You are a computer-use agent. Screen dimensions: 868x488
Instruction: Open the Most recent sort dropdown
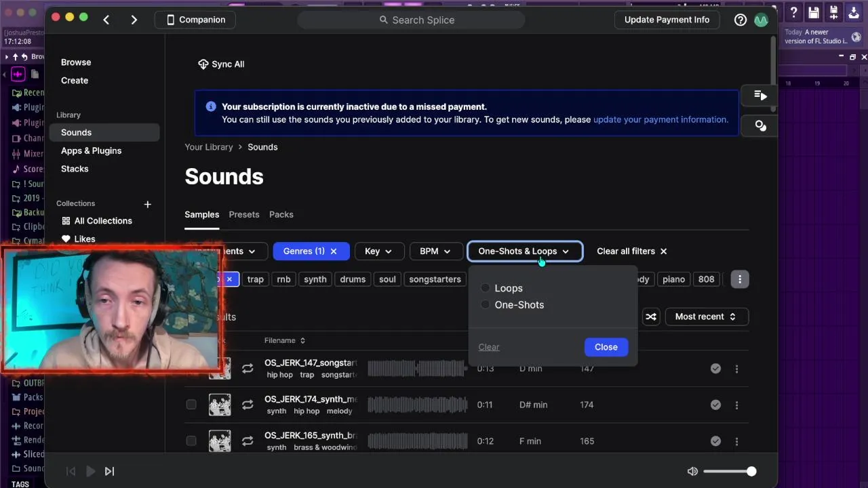[707, 317]
